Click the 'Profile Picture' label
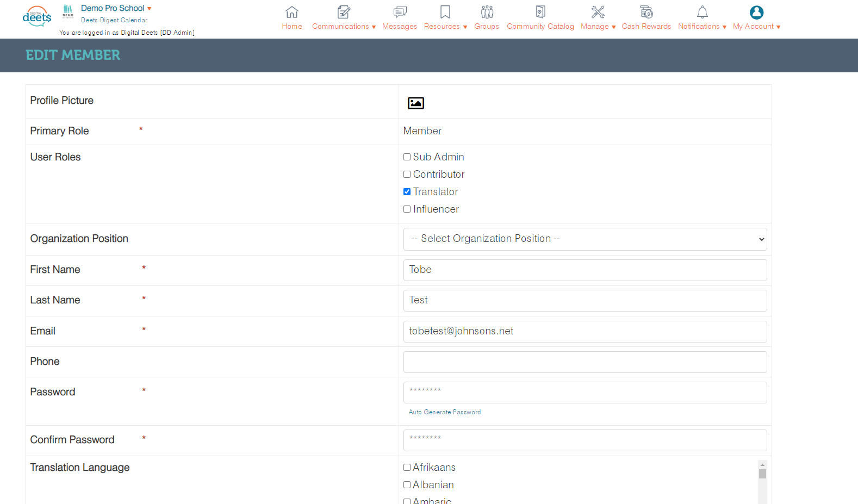The height and width of the screenshot is (504, 858). (62, 101)
